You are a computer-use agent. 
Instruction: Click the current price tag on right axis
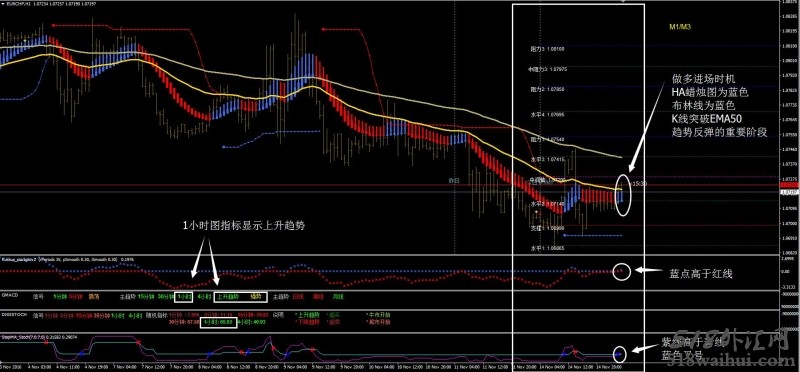tap(790, 192)
